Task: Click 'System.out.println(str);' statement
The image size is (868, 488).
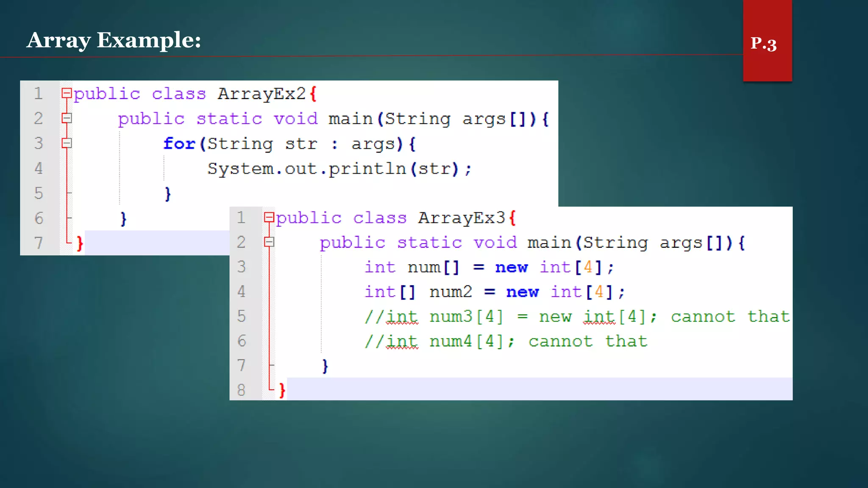Action: coord(339,169)
